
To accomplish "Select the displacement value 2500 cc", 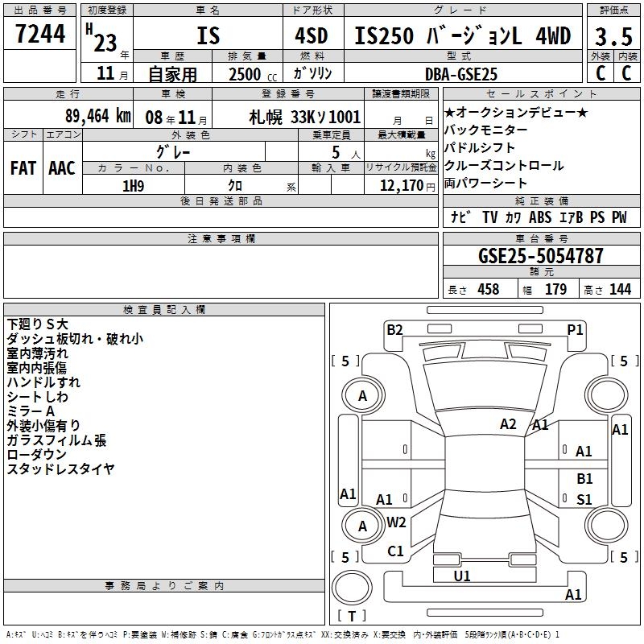I will pos(253,74).
